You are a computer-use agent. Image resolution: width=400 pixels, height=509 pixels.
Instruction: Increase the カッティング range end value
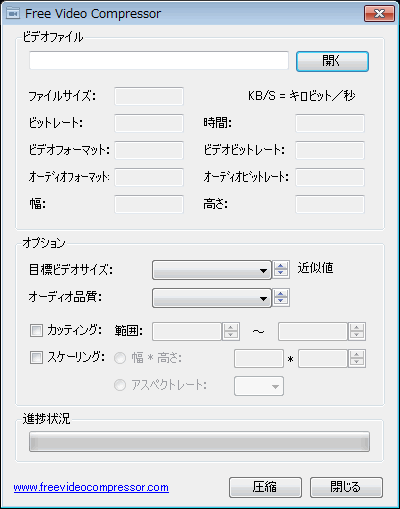[357, 327]
